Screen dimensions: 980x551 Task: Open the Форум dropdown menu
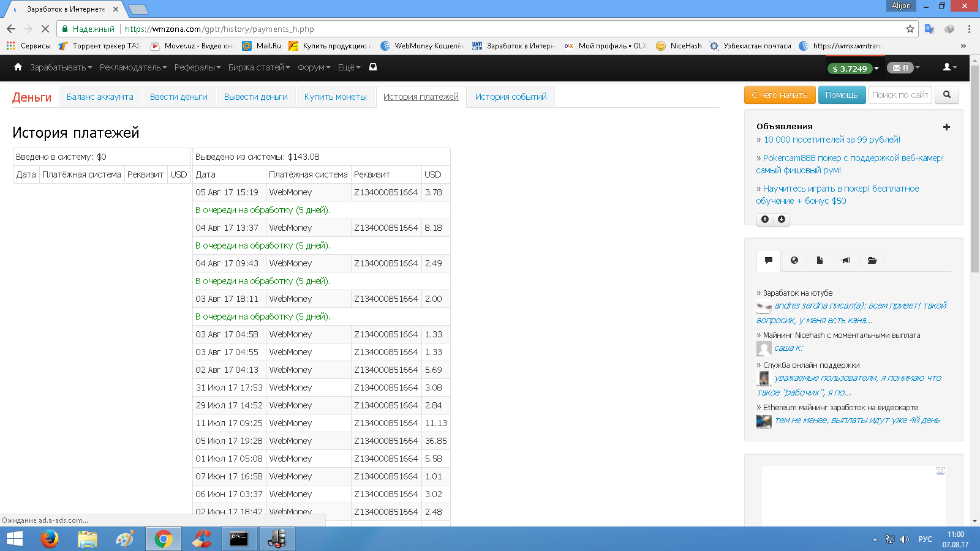(314, 67)
